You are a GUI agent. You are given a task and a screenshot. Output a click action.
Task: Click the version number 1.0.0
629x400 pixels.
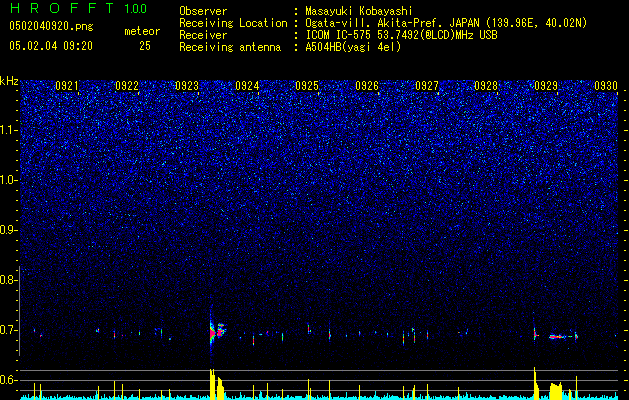click(135, 8)
